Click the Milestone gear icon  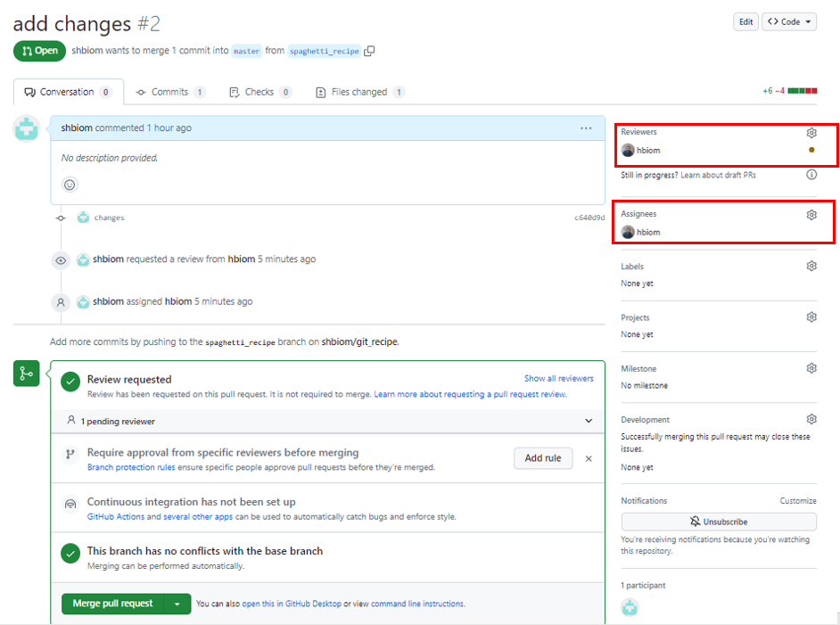(811, 368)
